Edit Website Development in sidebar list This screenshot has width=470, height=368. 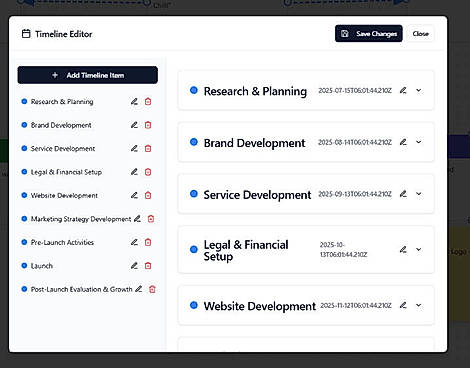134,195
